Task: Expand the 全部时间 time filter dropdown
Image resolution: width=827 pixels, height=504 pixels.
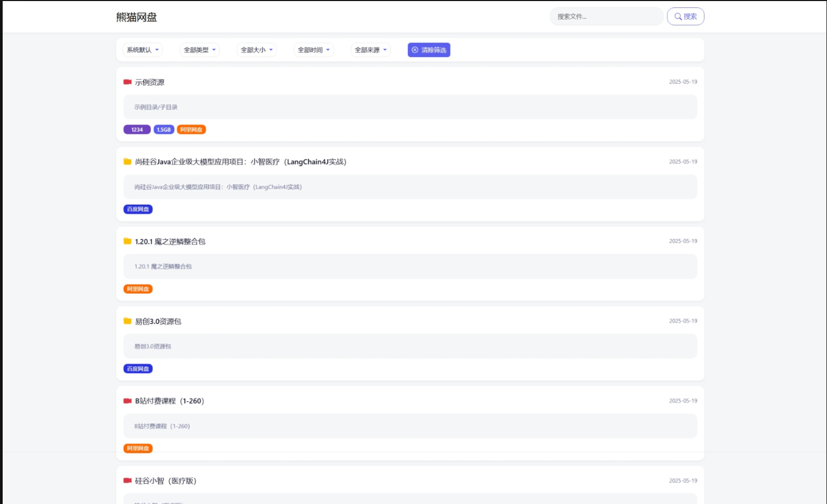Action: 314,50
